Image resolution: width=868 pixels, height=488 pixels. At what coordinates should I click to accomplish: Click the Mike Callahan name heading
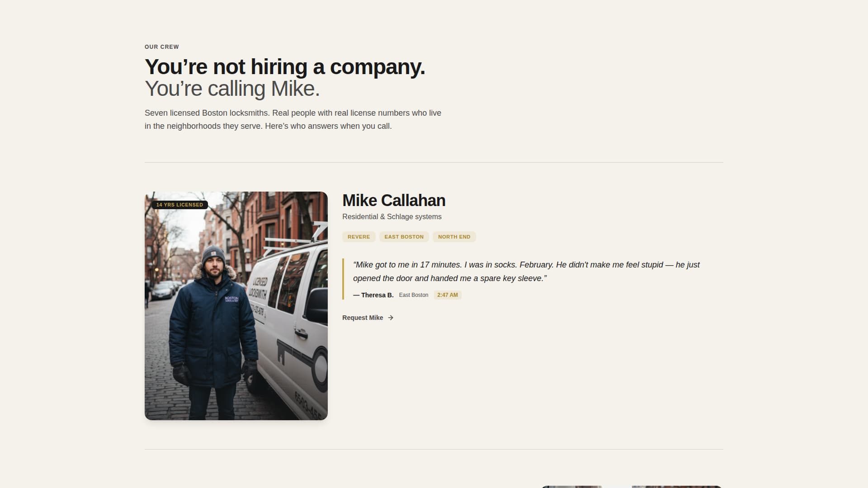tap(394, 200)
